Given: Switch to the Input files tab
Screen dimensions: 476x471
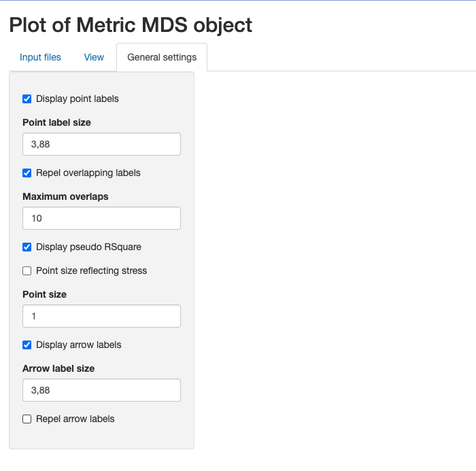Looking at the screenshot, I should pyautogui.click(x=40, y=57).
